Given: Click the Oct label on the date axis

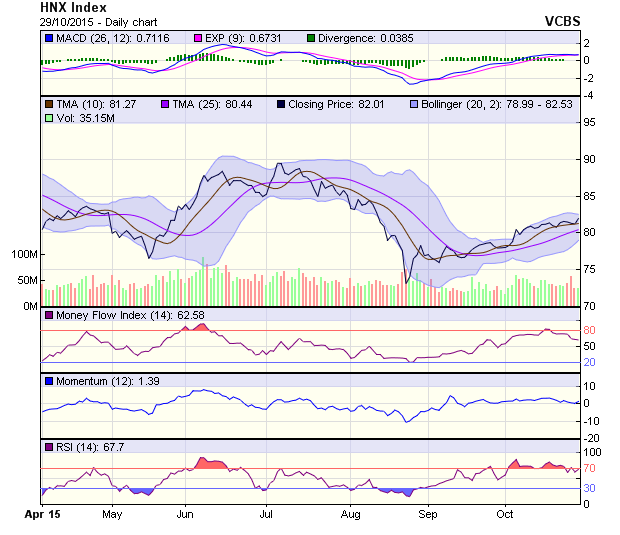Looking at the screenshot, I should click(x=505, y=514).
